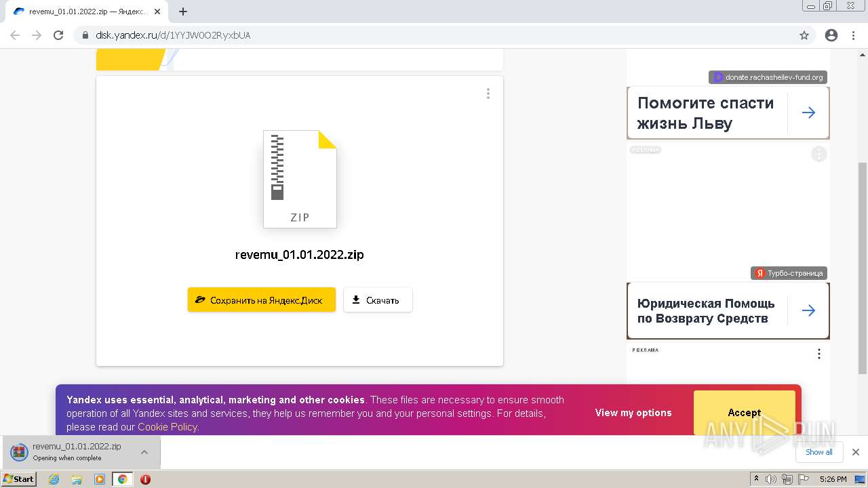Open File Explorer from the taskbar

77,479
